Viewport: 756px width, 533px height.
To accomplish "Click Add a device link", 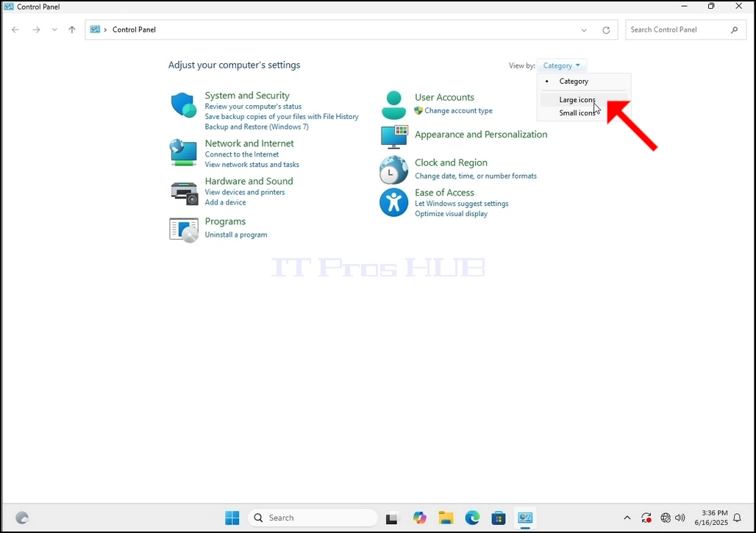I will tap(225, 202).
